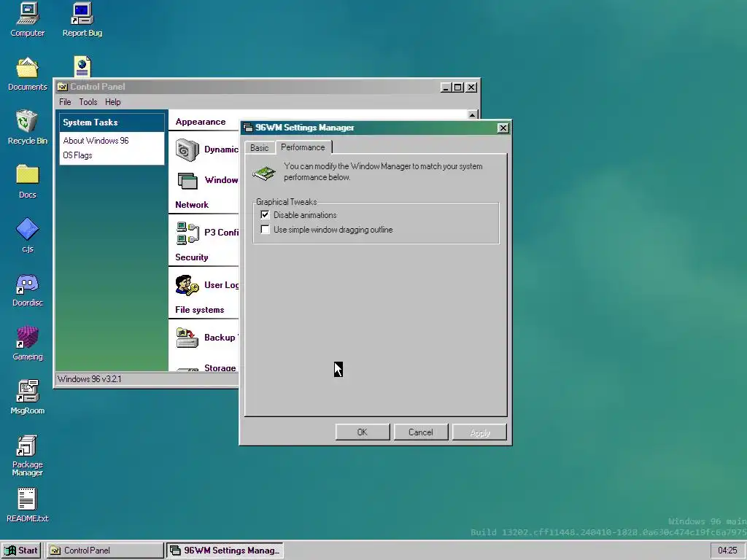747x560 pixels.
Task: Click the taskbar clock showing 04:25
Action: pyautogui.click(x=727, y=550)
